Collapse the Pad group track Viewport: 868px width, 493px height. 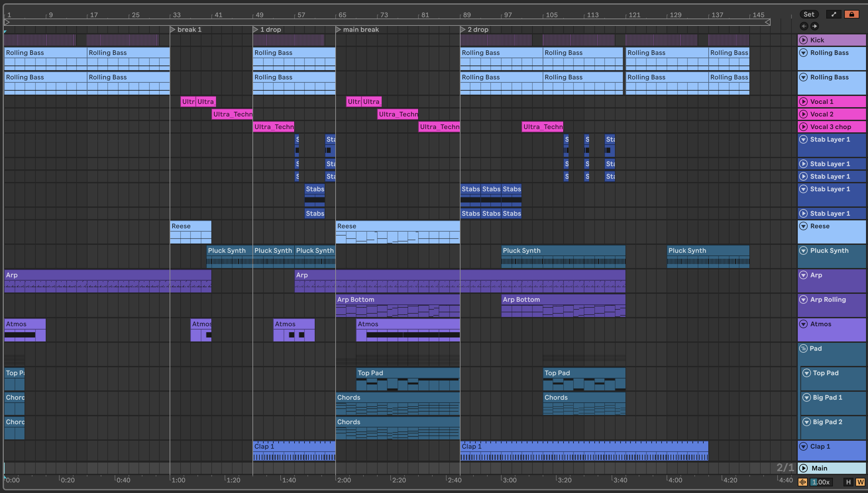click(803, 348)
